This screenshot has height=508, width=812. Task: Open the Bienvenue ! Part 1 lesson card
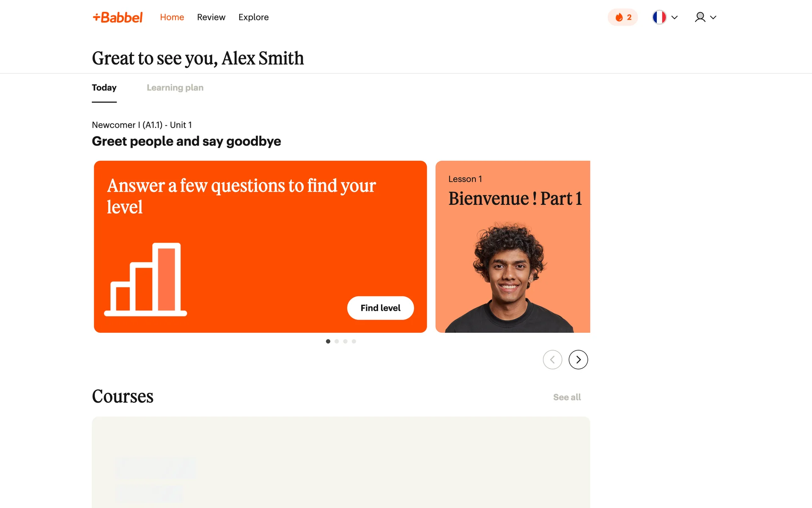(513, 246)
